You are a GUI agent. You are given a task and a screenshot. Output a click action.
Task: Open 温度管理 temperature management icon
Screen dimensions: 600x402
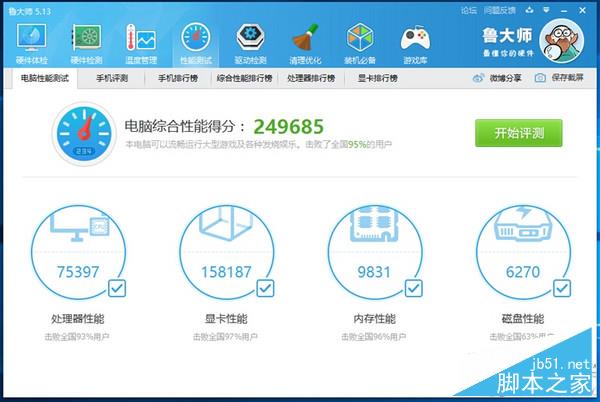tap(141, 37)
